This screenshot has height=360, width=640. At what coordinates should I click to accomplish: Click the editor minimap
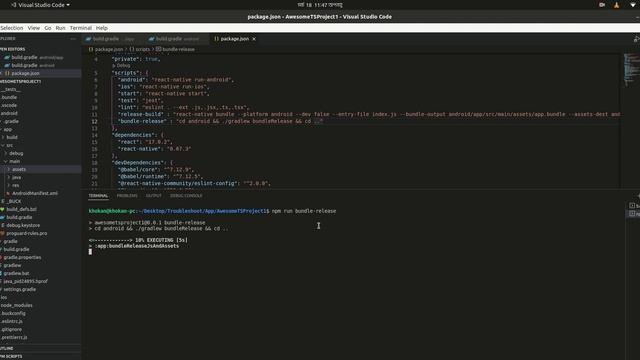pos(631,69)
